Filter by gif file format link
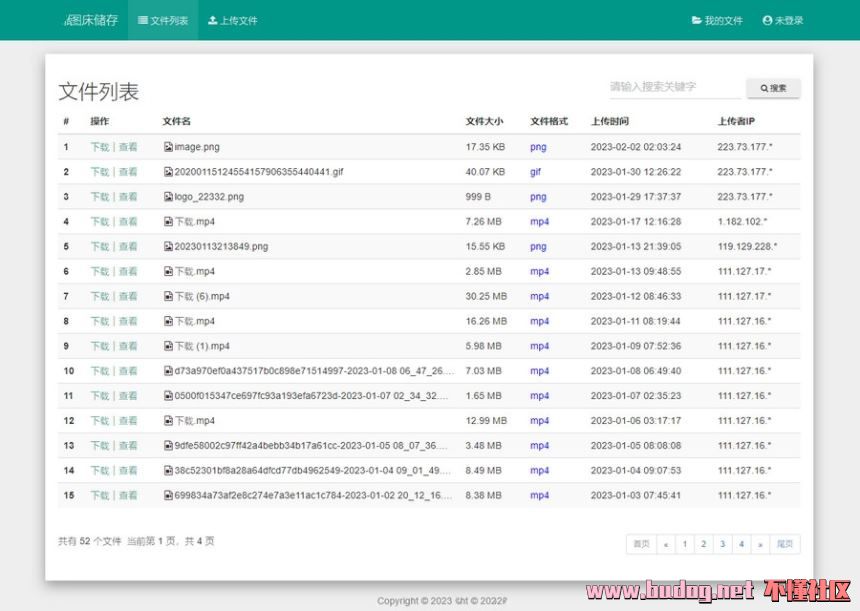The height and width of the screenshot is (611, 860). (535, 172)
